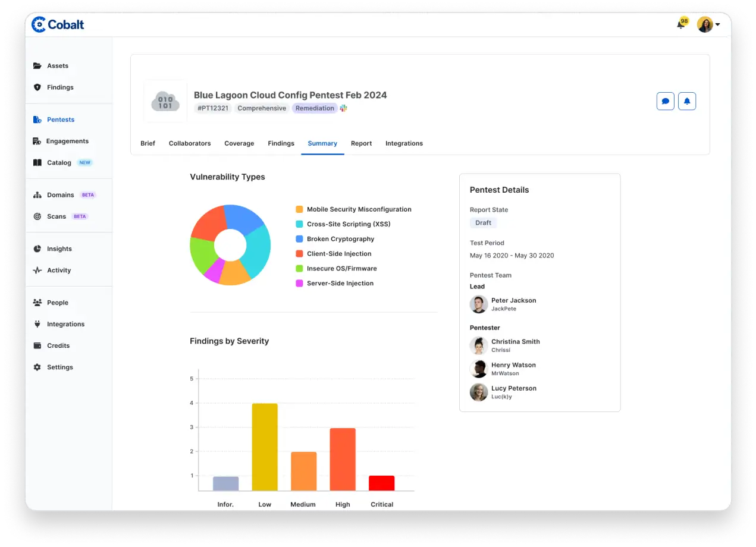756x547 pixels.
Task: Click the Engagements icon in sidebar
Action: coord(36,141)
